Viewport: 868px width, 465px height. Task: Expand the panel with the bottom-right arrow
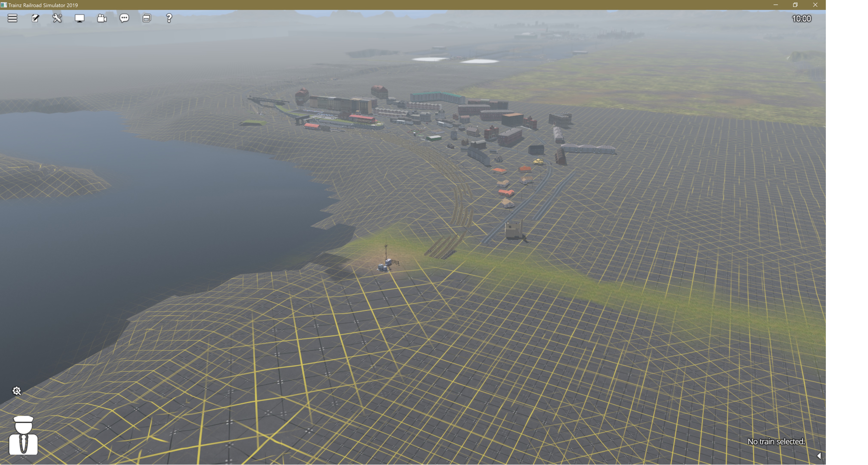click(x=819, y=456)
